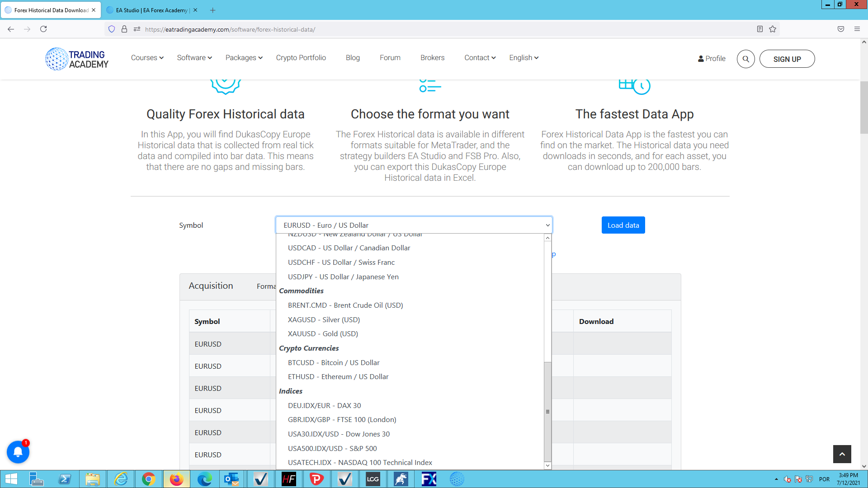Image resolution: width=868 pixels, height=488 pixels.
Task: Open the Firefox hamburger menu
Action: coord(857,29)
